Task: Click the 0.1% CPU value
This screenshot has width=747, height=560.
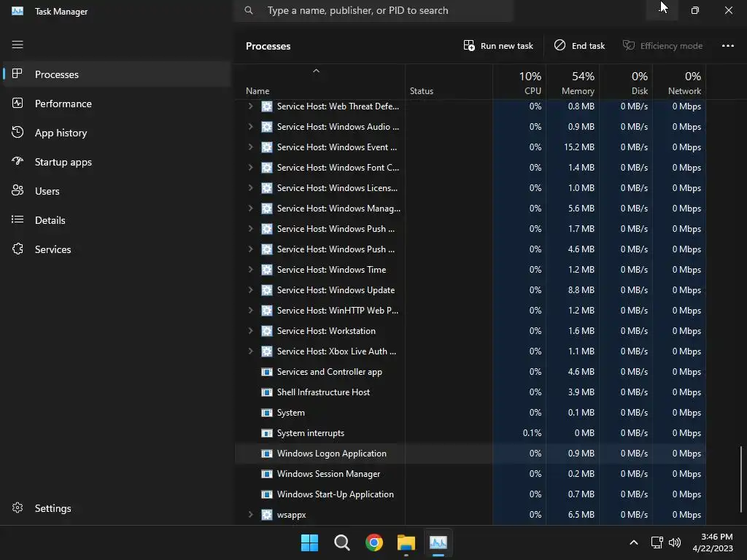Action: [532, 433]
